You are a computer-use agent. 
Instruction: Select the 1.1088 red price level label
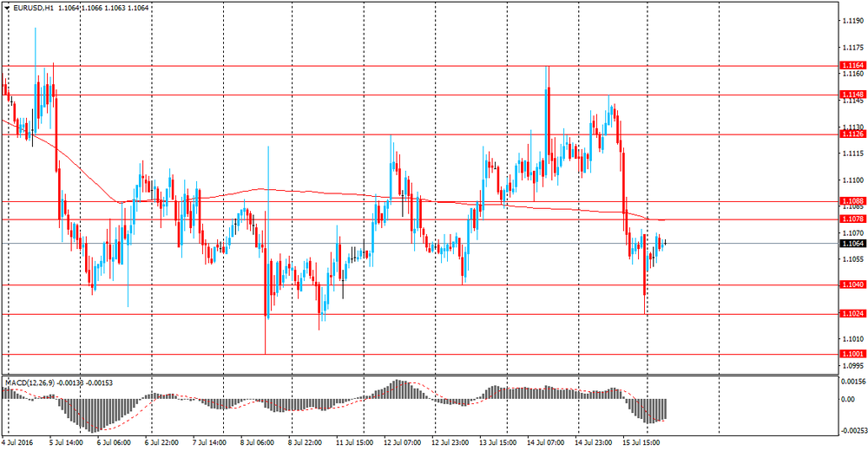coord(852,201)
